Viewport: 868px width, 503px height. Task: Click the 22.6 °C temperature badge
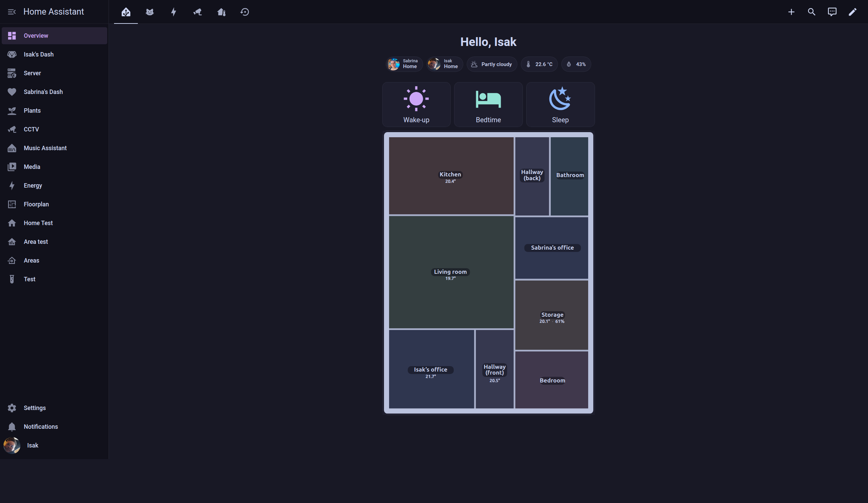[x=539, y=64]
